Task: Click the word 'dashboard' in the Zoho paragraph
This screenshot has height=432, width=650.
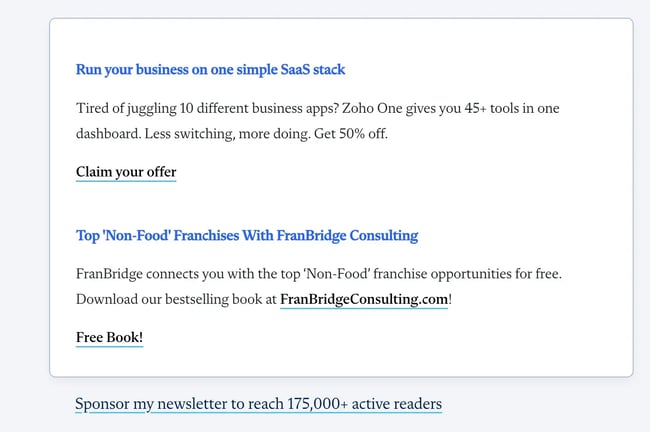Action: [x=108, y=134]
